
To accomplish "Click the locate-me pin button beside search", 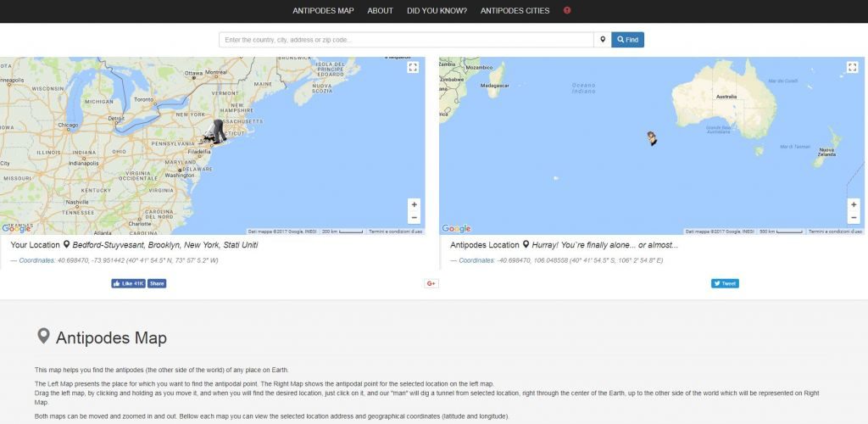I will (603, 40).
